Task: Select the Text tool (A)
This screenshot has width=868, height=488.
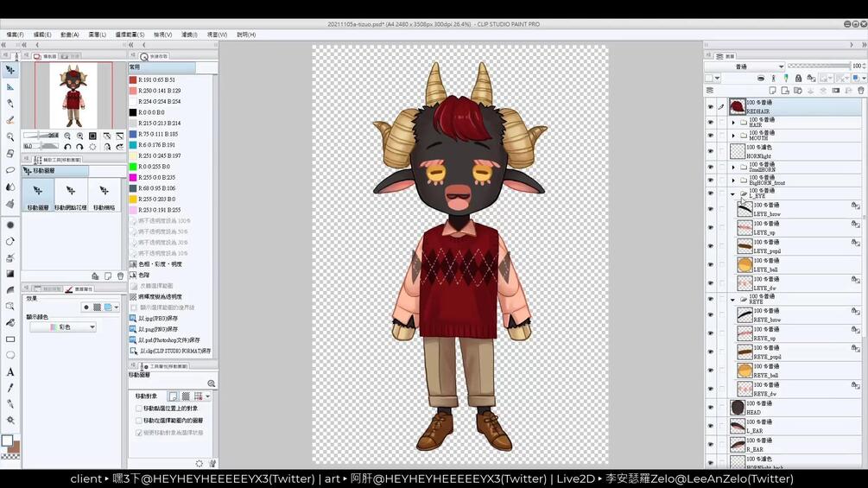Action: point(10,371)
